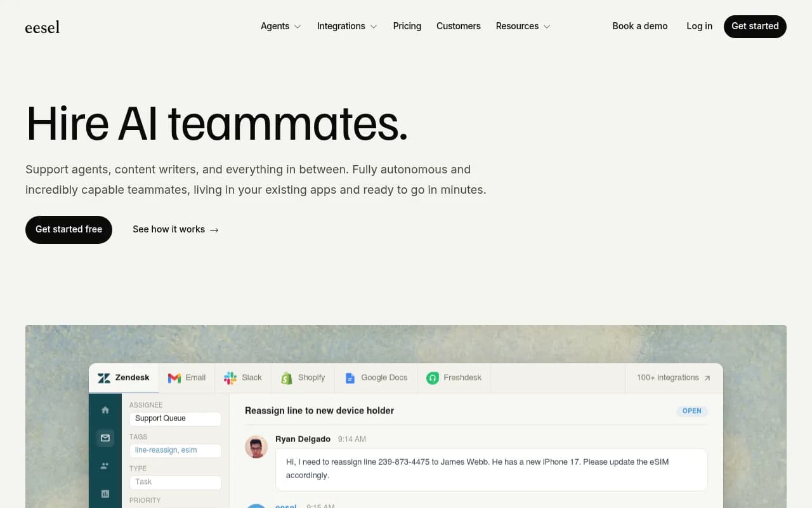812x508 pixels.
Task: Click the Get started free button
Action: tap(69, 229)
